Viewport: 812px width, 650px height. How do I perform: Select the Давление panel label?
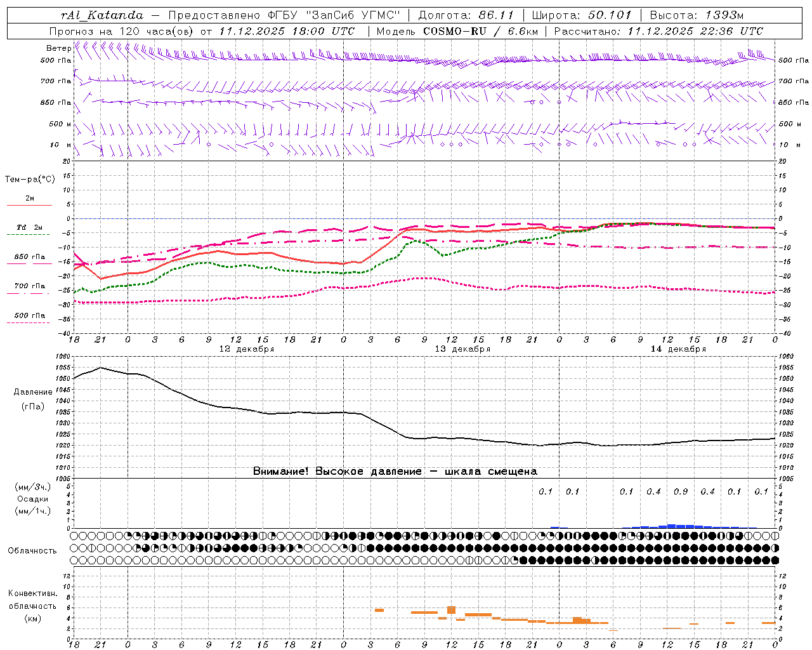[x=33, y=392]
